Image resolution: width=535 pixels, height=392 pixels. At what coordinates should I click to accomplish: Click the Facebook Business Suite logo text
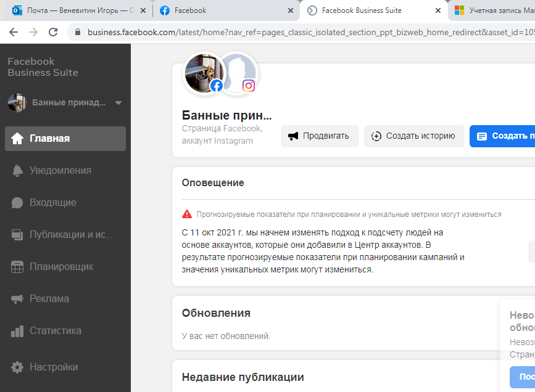(43, 67)
